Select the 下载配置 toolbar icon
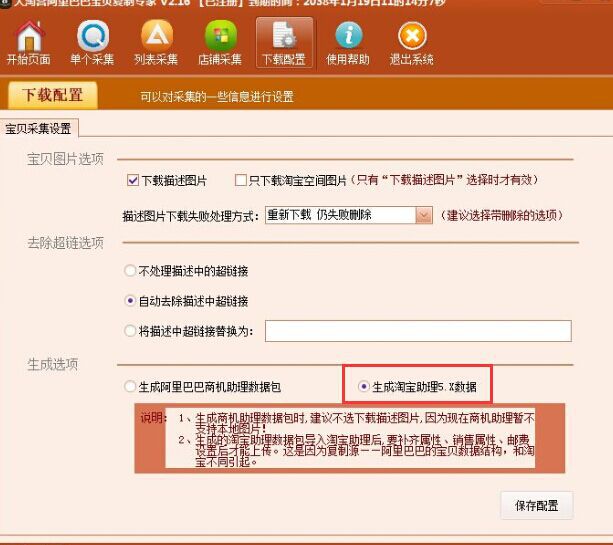 click(x=284, y=43)
